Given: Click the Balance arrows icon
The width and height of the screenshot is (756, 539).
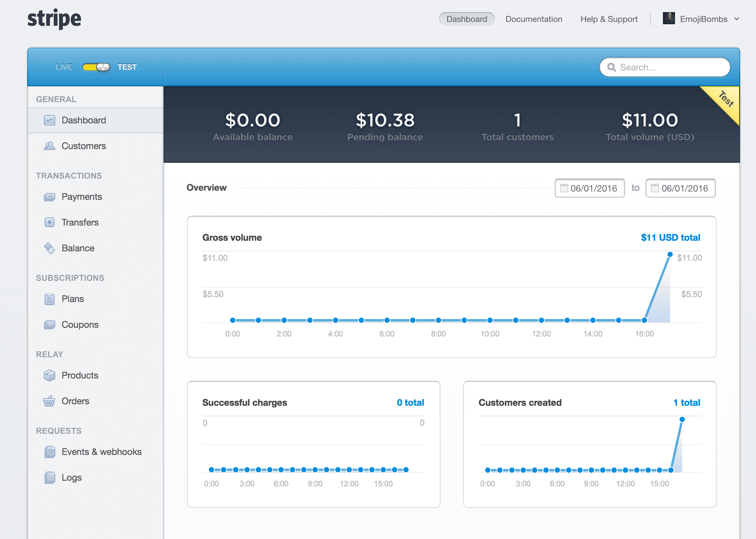Looking at the screenshot, I should point(50,248).
